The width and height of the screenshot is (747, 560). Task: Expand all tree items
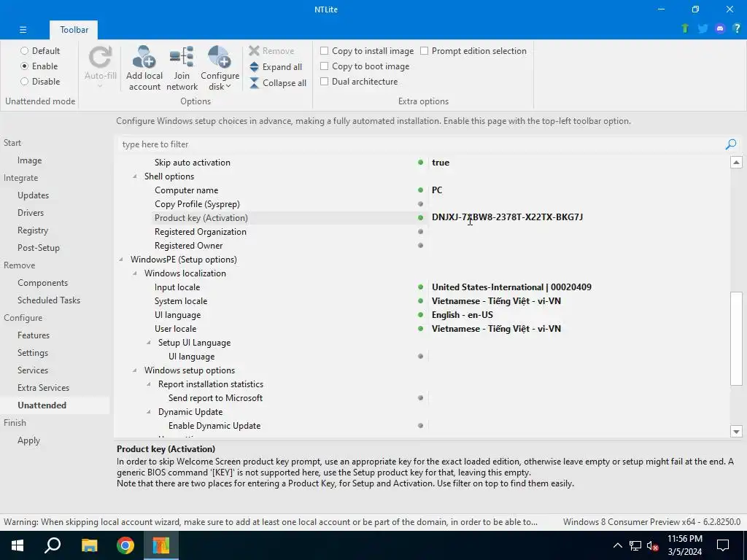point(276,66)
